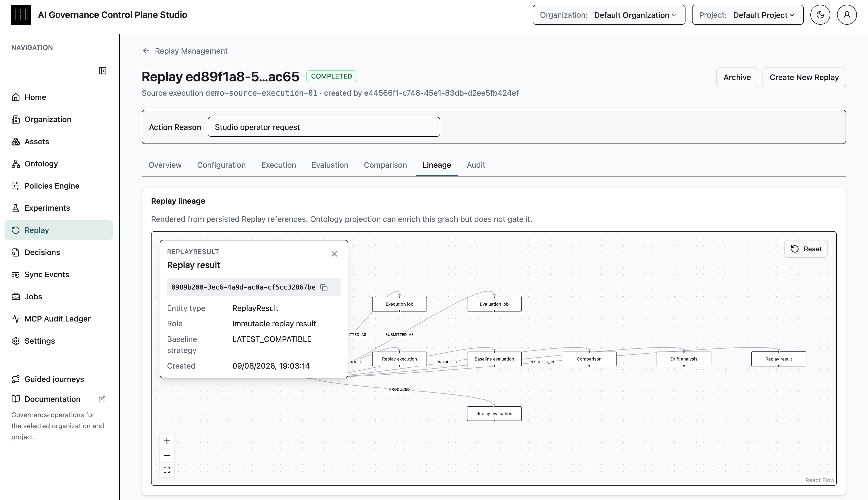Zoom in on the lineage graph
Viewport: 868px width, 500px height.
pos(167,441)
